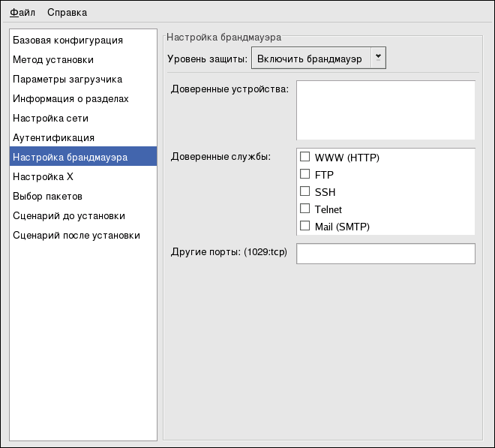
Task: Select Базовая конфигурация in sidebar
Action: (67, 40)
